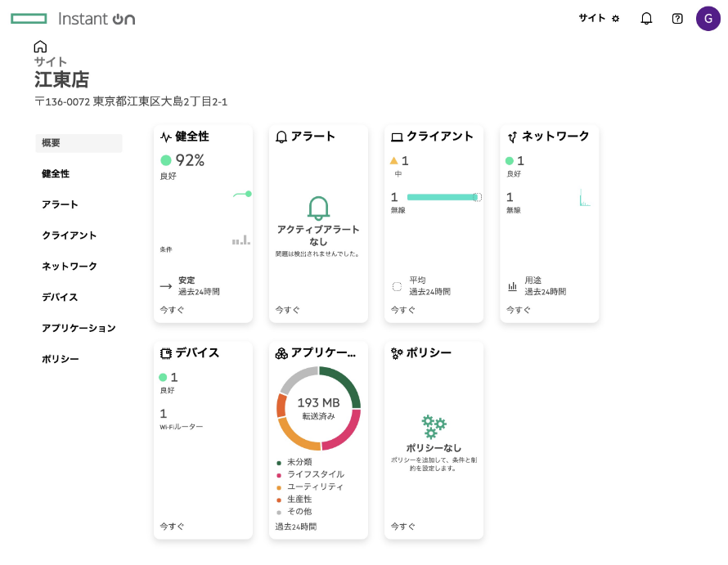The height and width of the screenshot is (565, 728).
Task: Open the ネットワーク card title
Action: 555,137
